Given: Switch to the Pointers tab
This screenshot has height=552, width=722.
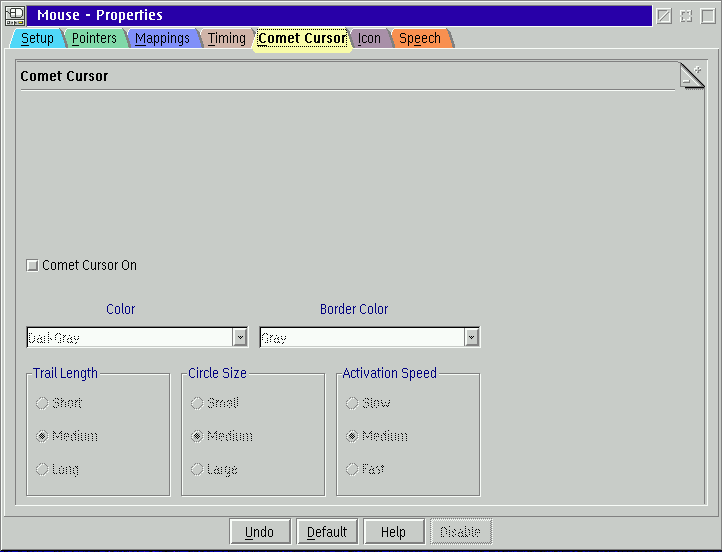Looking at the screenshot, I should pos(94,38).
